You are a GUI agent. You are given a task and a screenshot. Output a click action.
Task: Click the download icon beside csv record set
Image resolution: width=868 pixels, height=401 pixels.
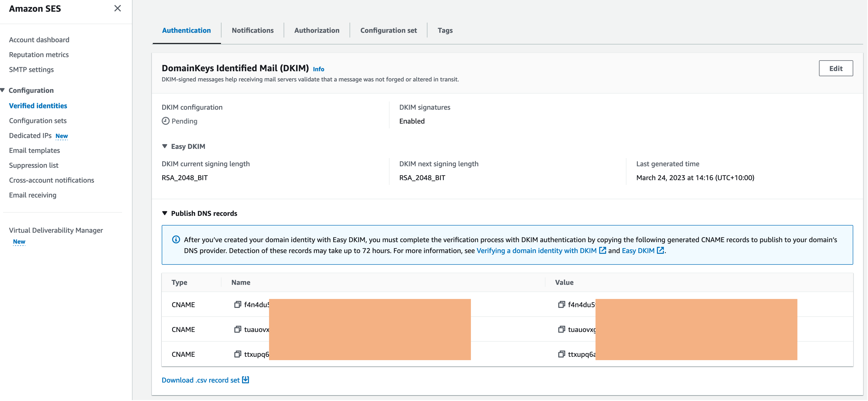coord(246,380)
